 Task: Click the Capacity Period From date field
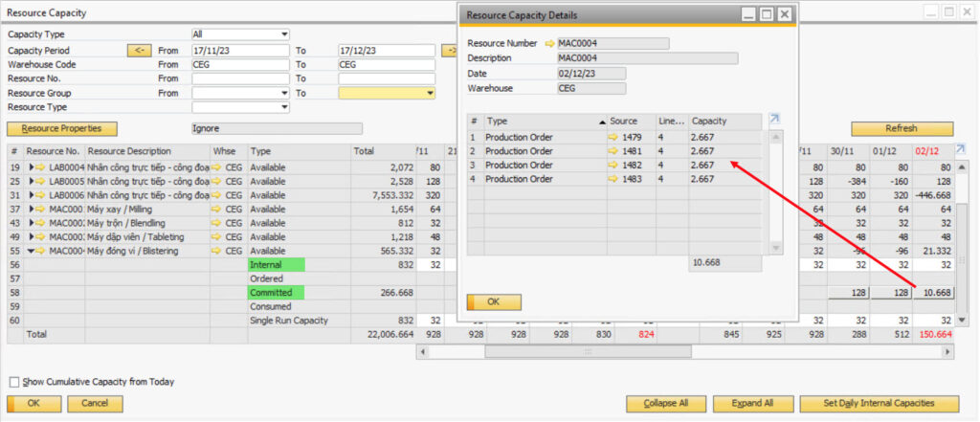point(239,50)
